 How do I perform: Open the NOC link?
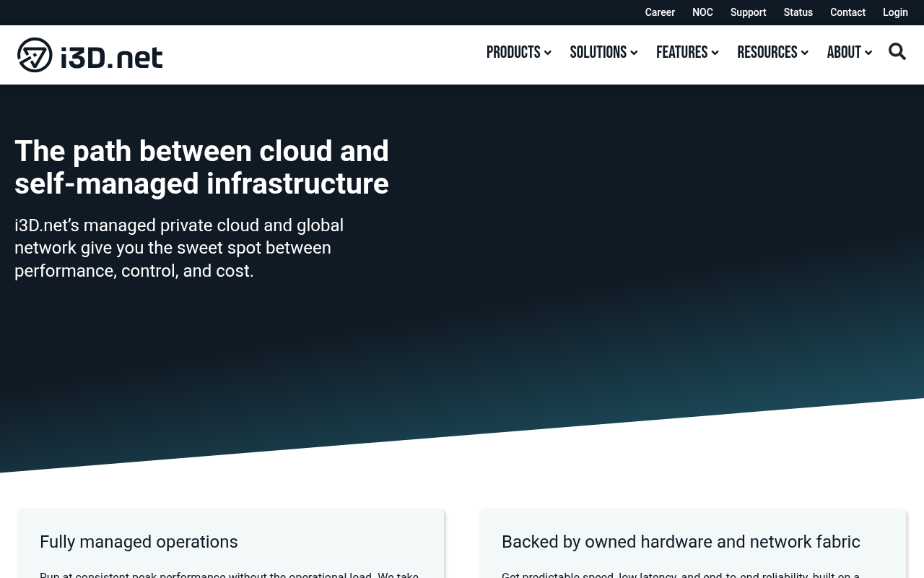(x=702, y=12)
